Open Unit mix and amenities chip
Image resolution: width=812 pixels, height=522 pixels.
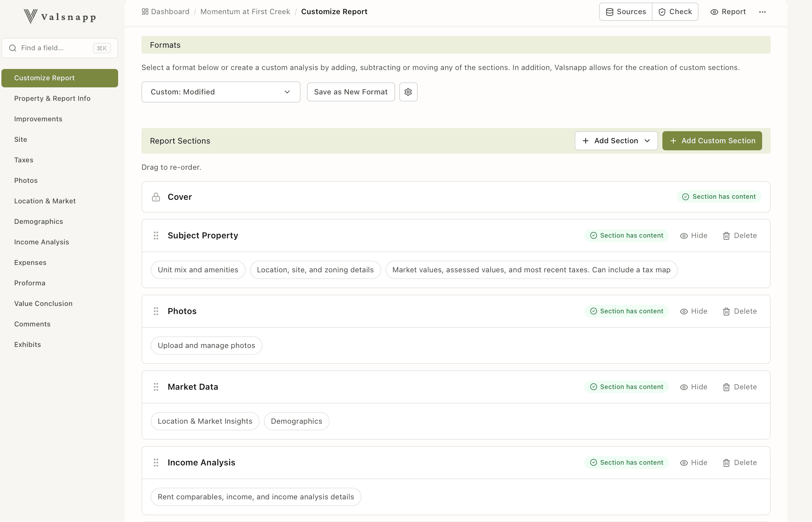(x=198, y=270)
